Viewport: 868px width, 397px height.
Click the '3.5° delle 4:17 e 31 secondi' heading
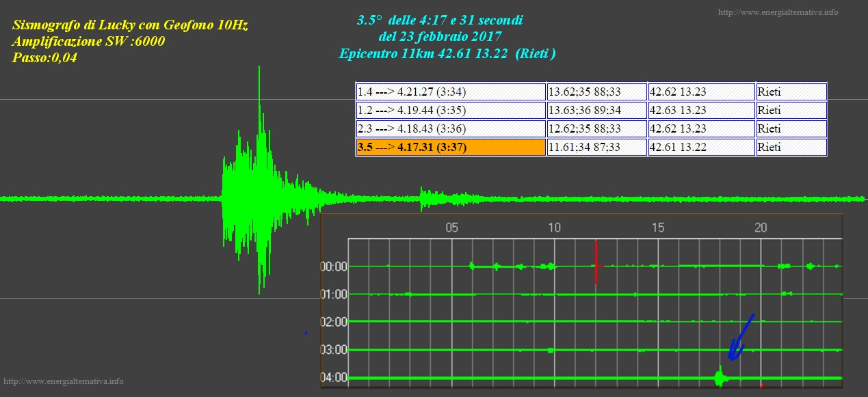click(440, 20)
